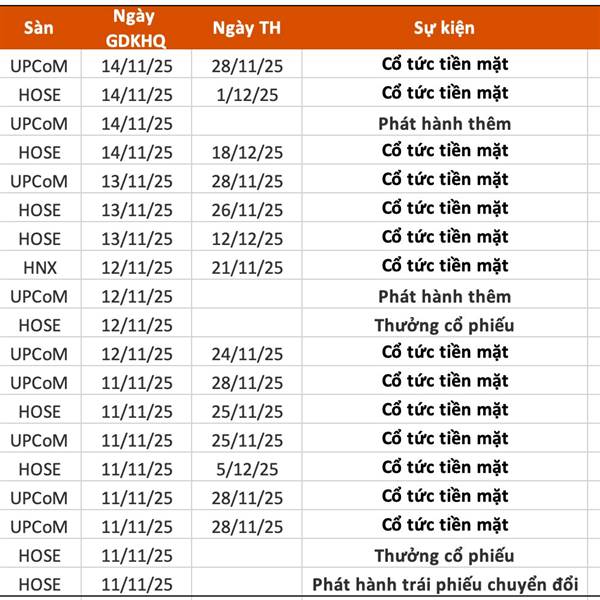600x600 pixels.
Task: Select "Phát hành thêm" in the 14/11/25 row
Action: click(x=445, y=123)
